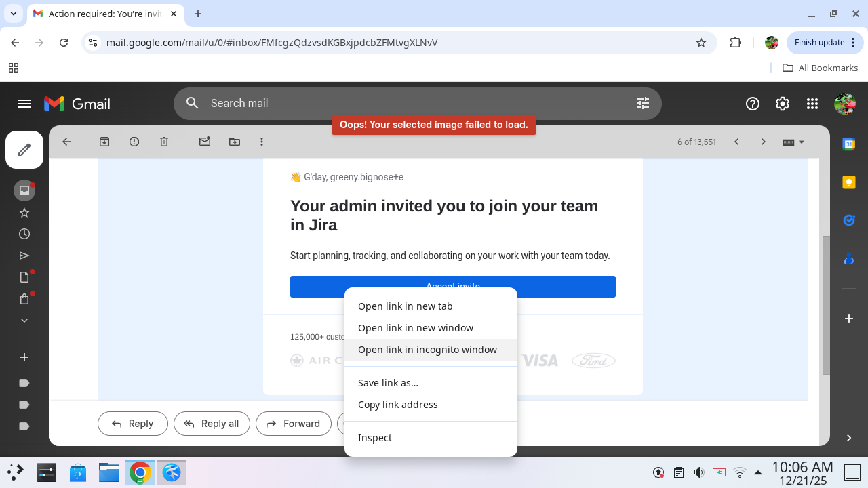Select Open link in new window

pos(431,328)
